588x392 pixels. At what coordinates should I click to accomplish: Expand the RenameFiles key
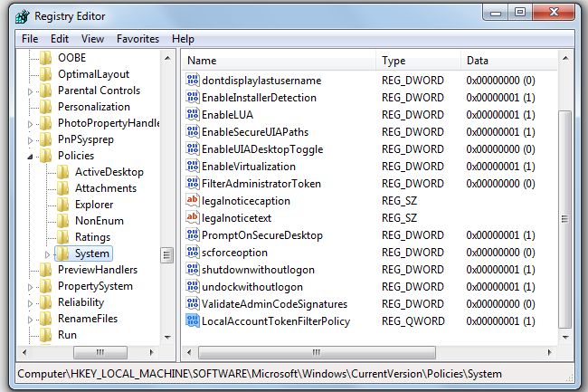[31, 320]
